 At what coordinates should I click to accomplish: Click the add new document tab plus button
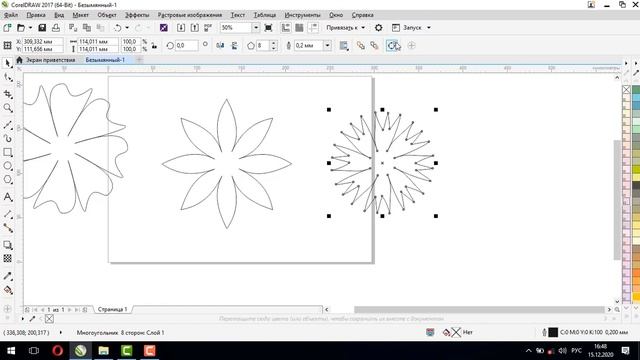click(139, 60)
